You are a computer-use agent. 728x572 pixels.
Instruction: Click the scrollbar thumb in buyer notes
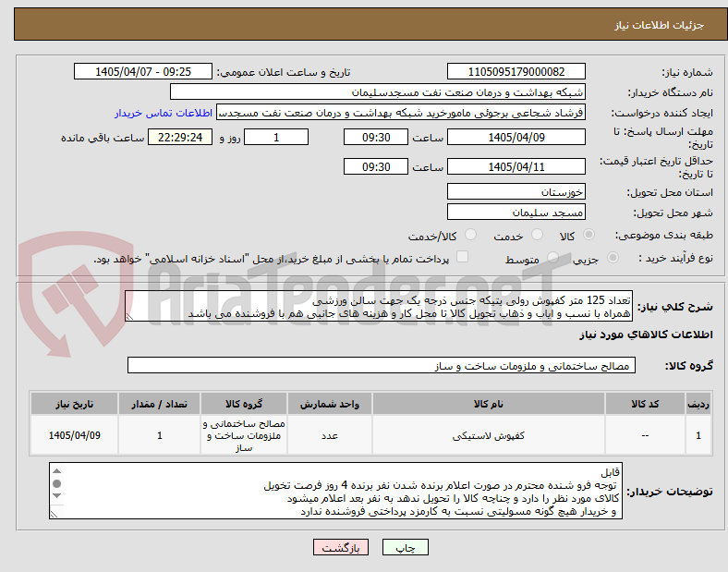(x=56, y=484)
